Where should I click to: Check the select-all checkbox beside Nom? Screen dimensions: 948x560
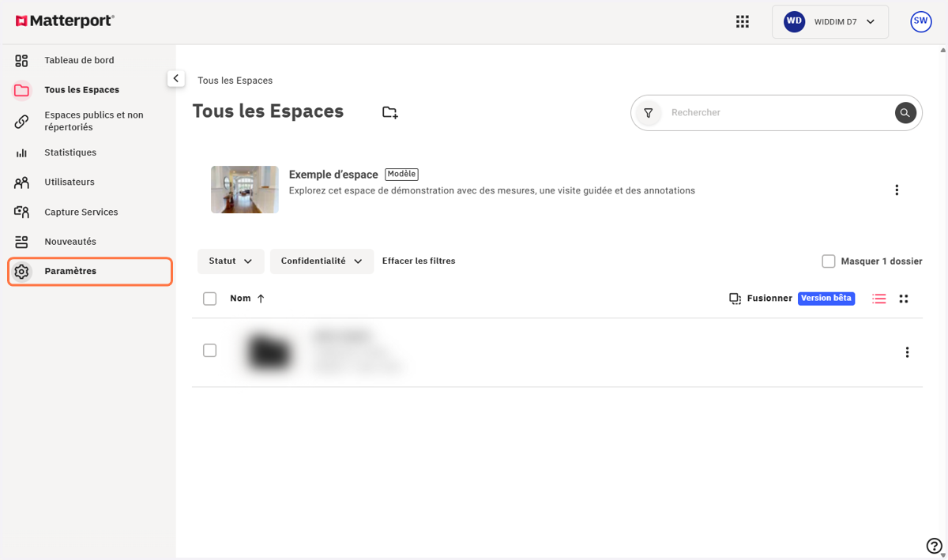(x=209, y=299)
